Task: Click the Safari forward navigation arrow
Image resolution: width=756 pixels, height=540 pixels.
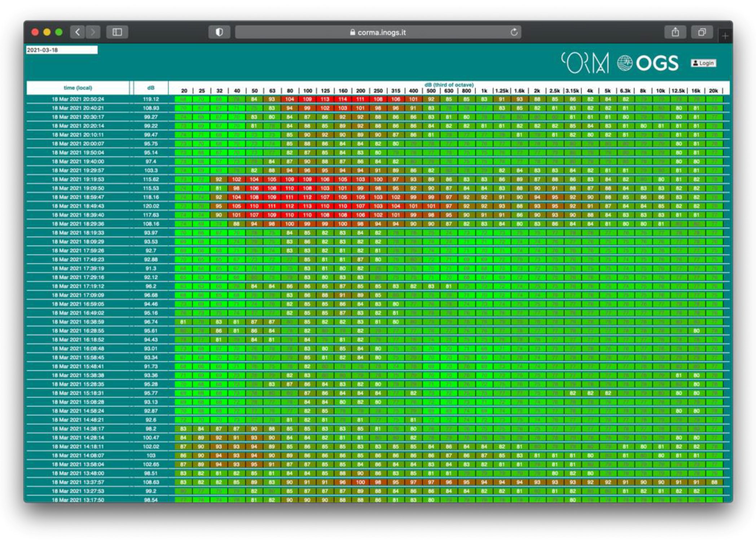Action: point(93,32)
